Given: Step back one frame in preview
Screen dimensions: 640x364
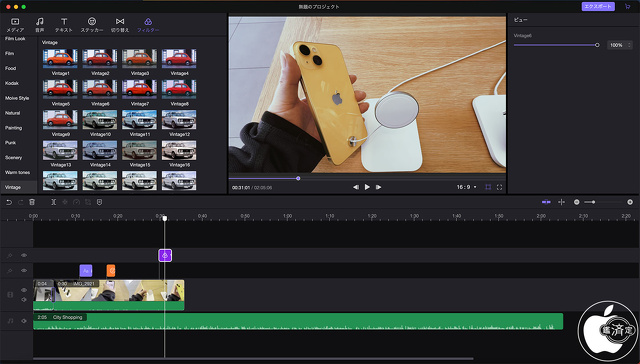Looking at the screenshot, I should tap(356, 187).
